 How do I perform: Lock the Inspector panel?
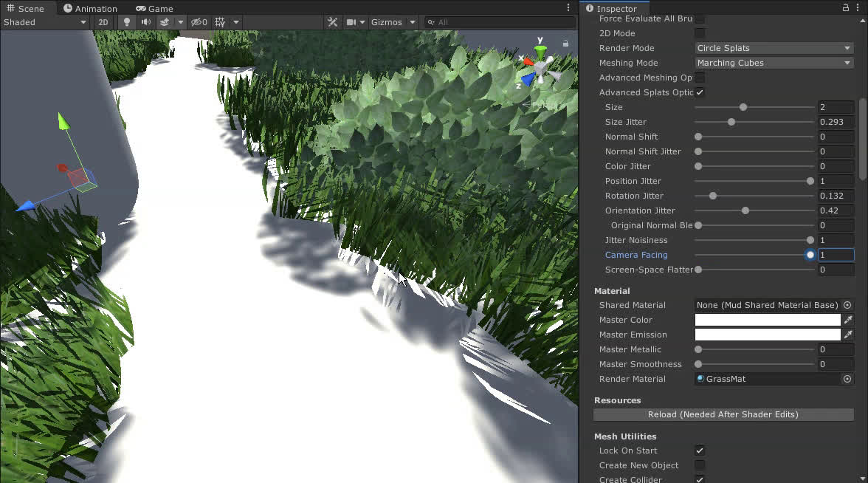click(846, 8)
